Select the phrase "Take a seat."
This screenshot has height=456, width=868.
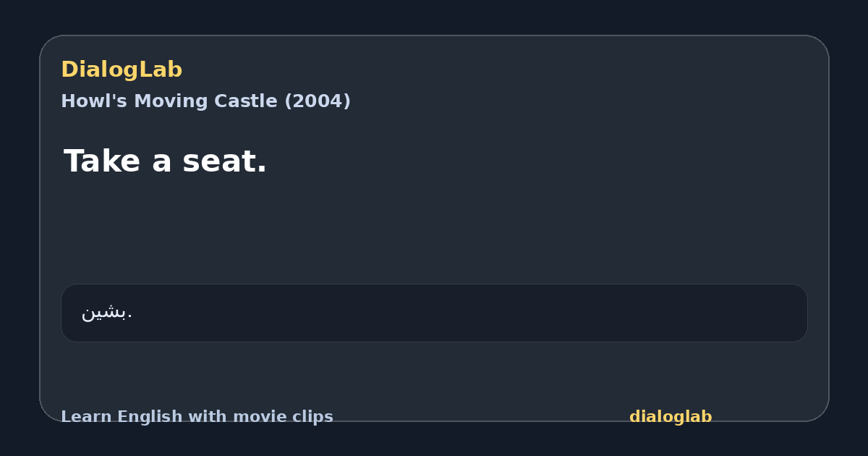(x=165, y=161)
